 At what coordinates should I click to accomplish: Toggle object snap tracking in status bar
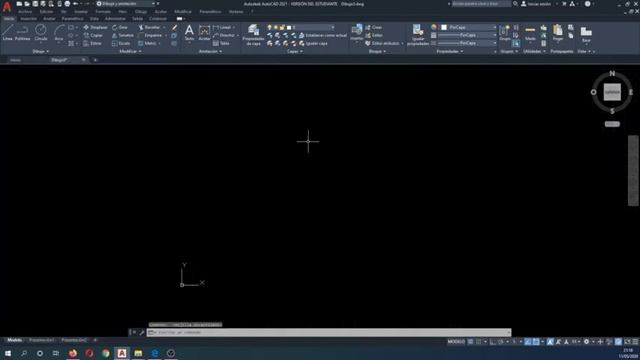(x=528, y=342)
